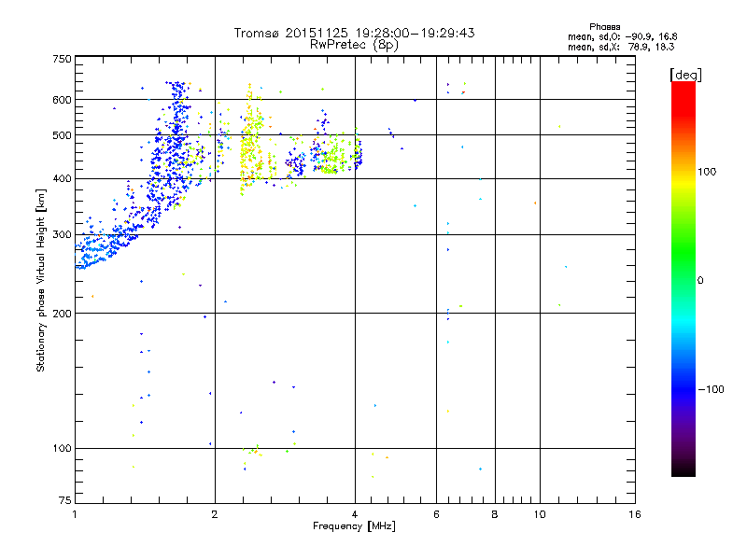This screenshot has width=747, height=560.
Task: Click the y-axis tick label '200'
Action: [x=62, y=314]
